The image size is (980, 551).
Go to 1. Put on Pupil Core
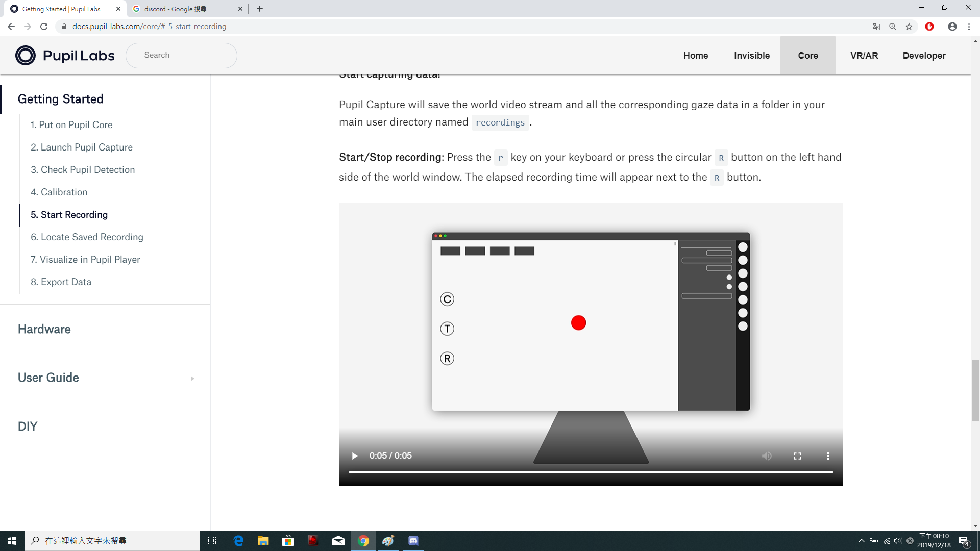[71, 125]
